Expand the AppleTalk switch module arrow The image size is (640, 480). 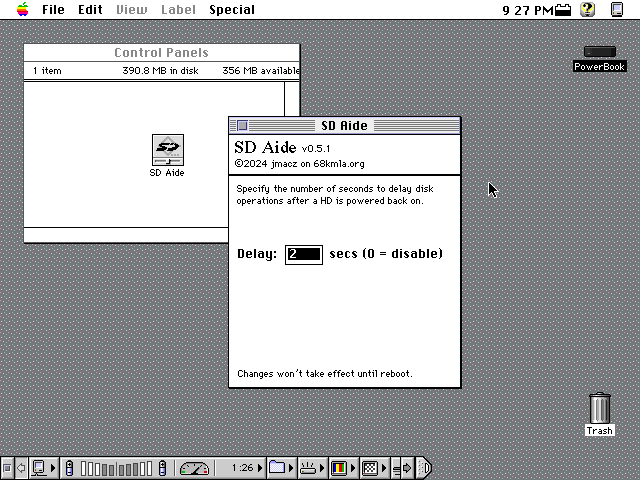[x=53, y=468]
